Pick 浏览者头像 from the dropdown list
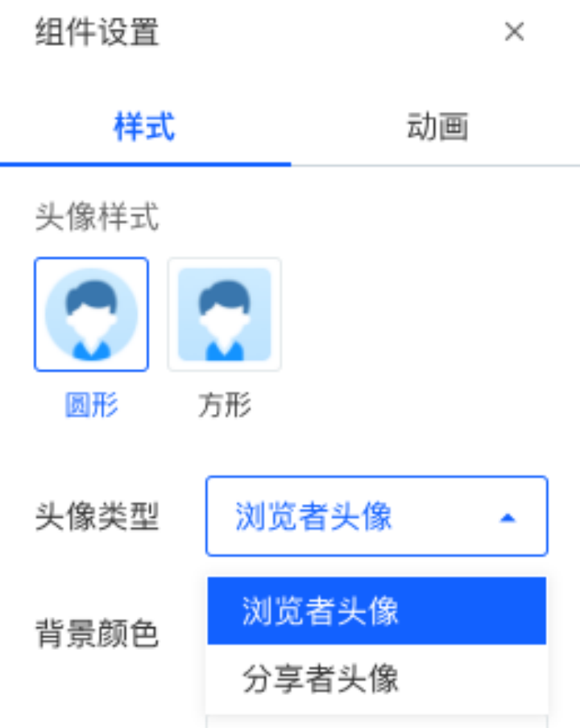This screenshot has width=580, height=728. pyautogui.click(x=377, y=610)
